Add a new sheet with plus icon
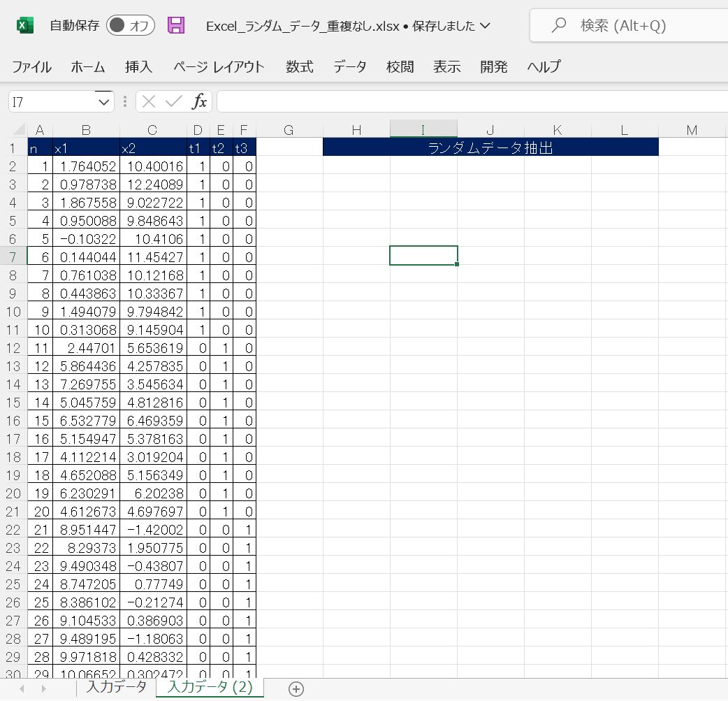 point(296,689)
